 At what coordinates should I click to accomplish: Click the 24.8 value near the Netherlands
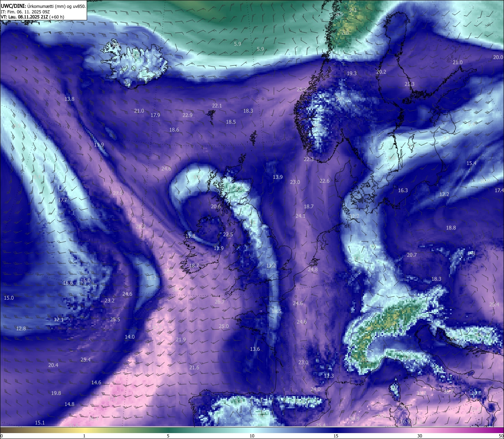tap(313, 270)
